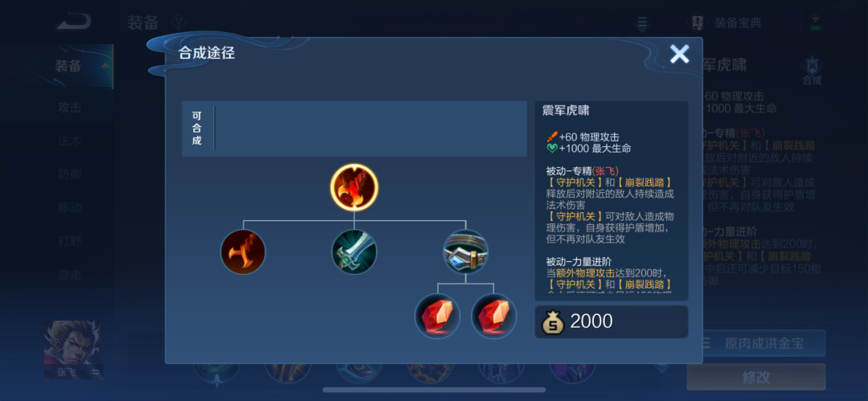Image resolution: width=868 pixels, height=401 pixels.
Task: Click the 可合成 items bar
Action: [x=354, y=129]
